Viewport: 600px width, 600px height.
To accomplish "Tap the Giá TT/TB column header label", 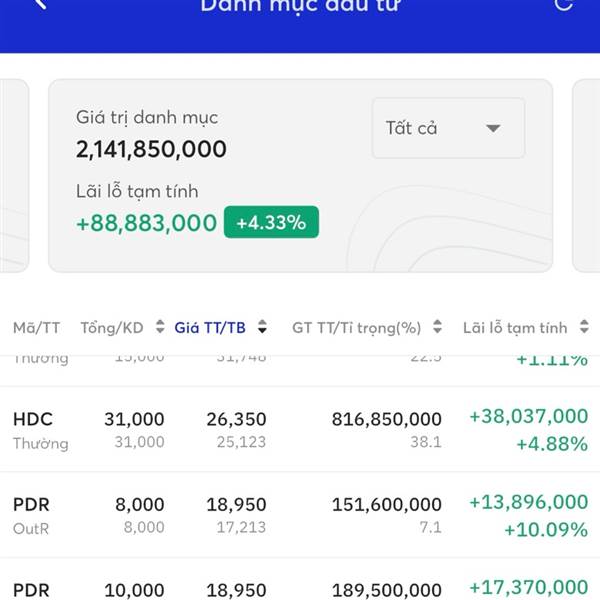I will pyautogui.click(x=210, y=328).
